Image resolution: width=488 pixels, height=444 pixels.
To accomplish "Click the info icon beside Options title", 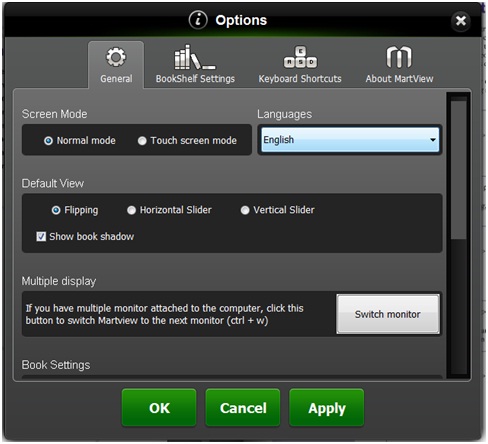I will pos(198,20).
